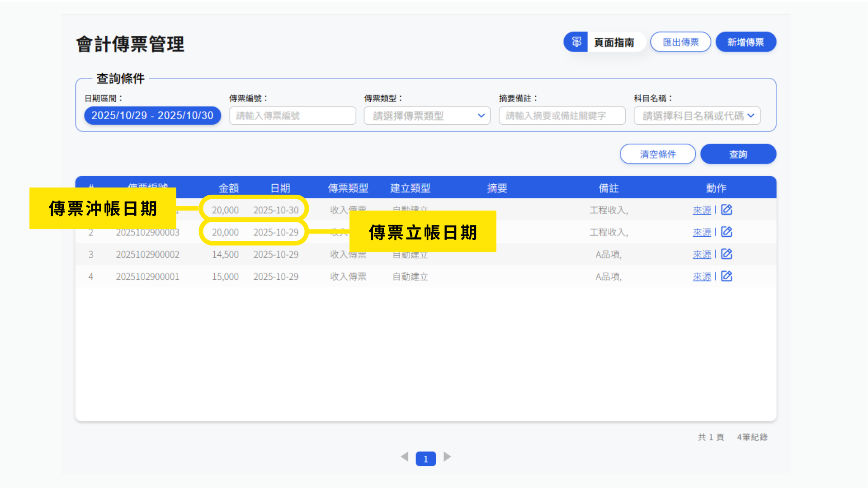This screenshot has height=488, width=868.
Task: Open 來源 link for voucher 2025102900002
Action: tap(702, 254)
